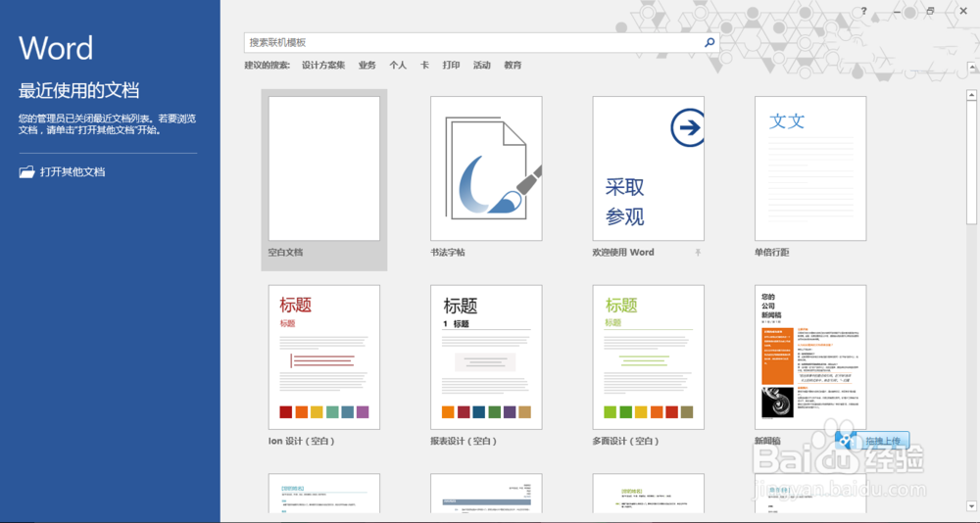Restore down the Word window
Image resolution: width=980 pixels, height=523 pixels.
(931, 11)
